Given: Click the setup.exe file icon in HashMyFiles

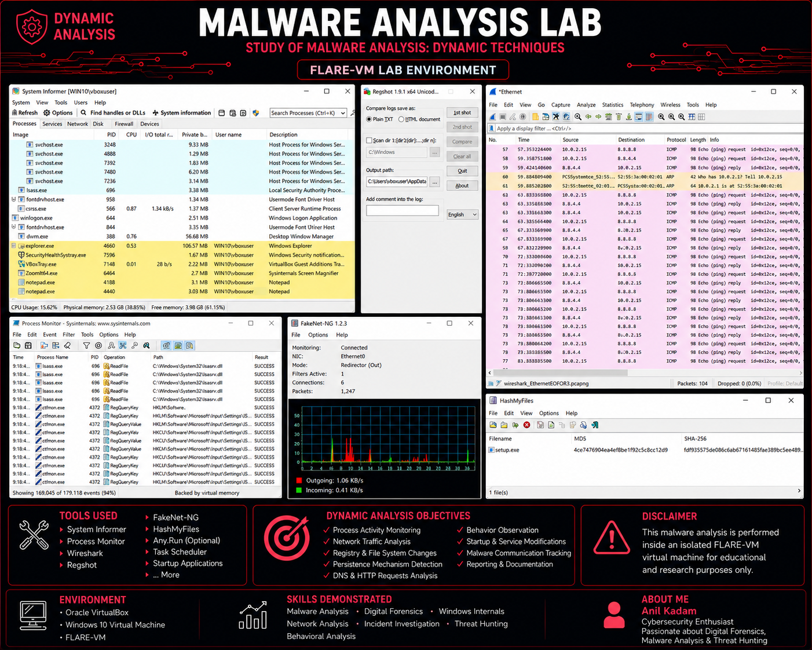Looking at the screenshot, I should click(492, 450).
